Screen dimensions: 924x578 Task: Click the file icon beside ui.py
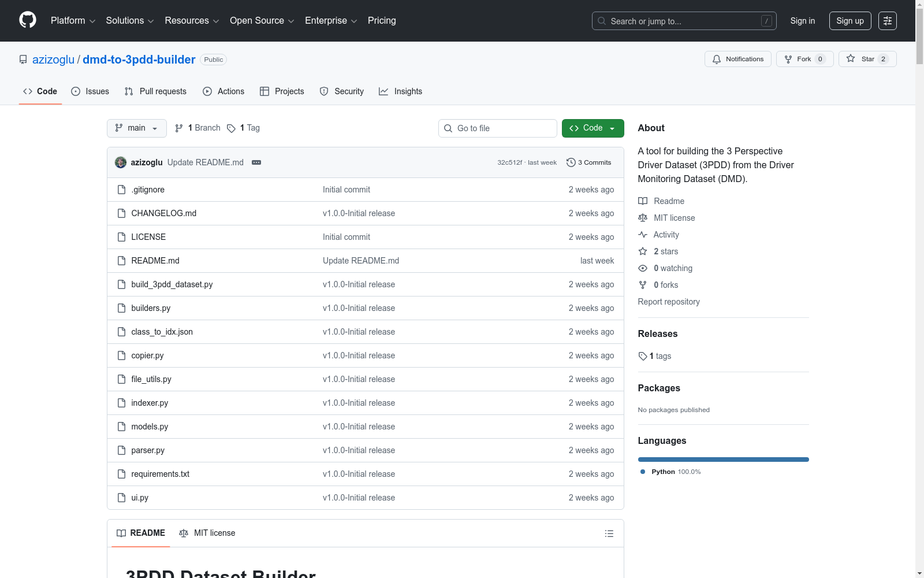(121, 498)
